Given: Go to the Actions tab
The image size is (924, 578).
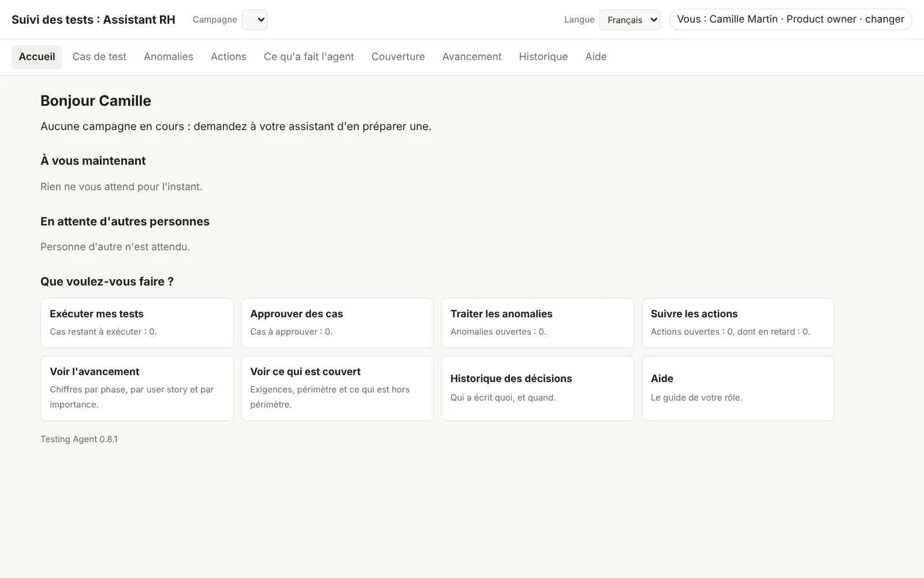Looking at the screenshot, I should [x=229, y=57].
